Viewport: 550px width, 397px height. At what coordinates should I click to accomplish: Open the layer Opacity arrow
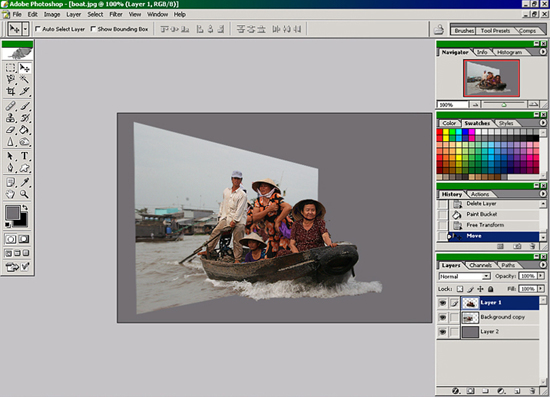[541, 276]
